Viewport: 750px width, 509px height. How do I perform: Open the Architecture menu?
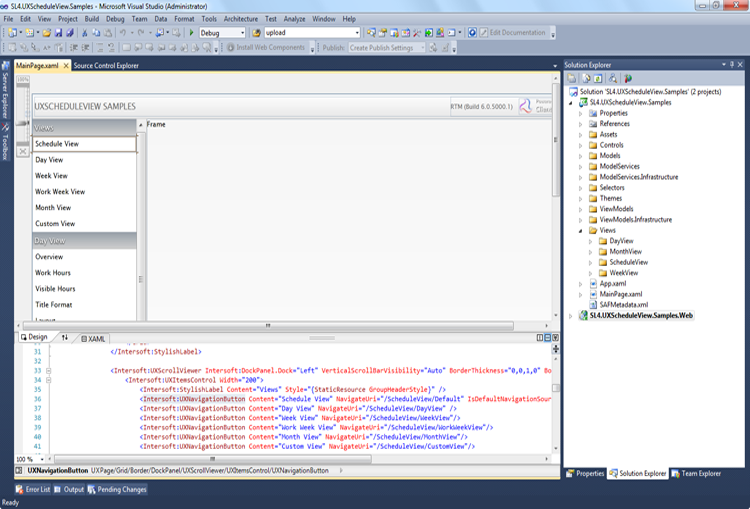(x=241, y=19)
